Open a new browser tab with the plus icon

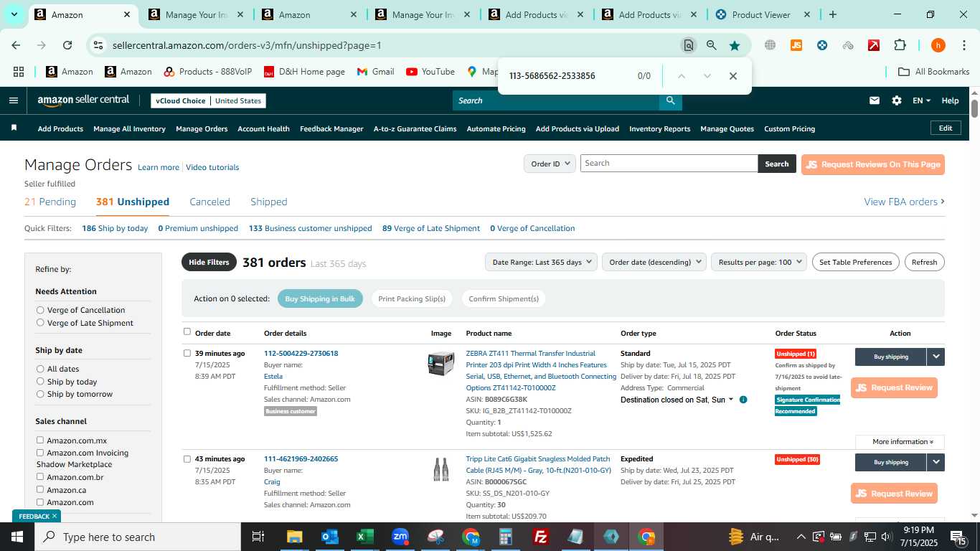tap(833, 14)
